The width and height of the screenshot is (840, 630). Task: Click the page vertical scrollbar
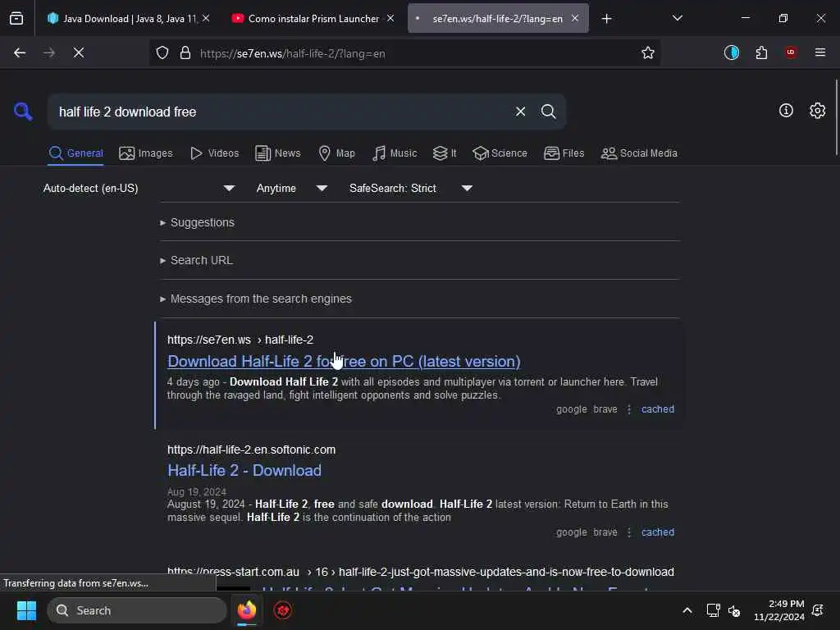click(x=836, y=118)
